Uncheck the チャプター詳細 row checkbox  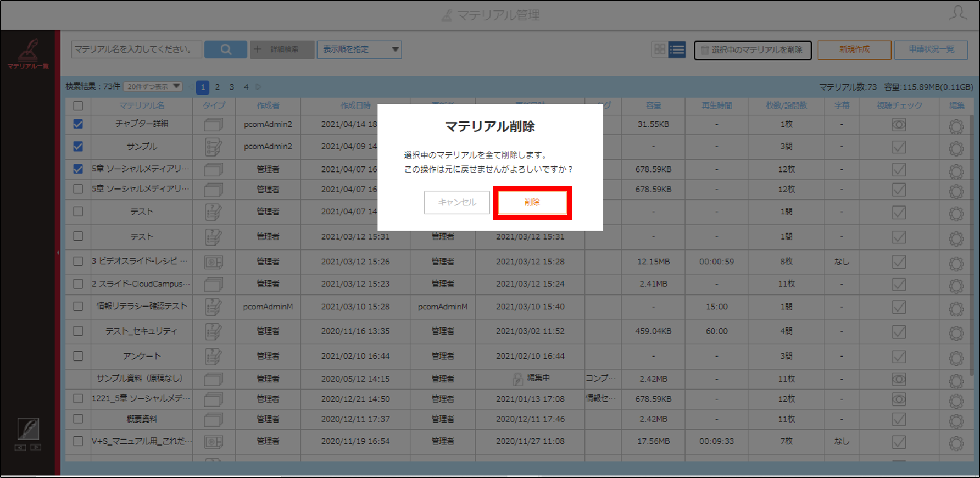point(78,124)
